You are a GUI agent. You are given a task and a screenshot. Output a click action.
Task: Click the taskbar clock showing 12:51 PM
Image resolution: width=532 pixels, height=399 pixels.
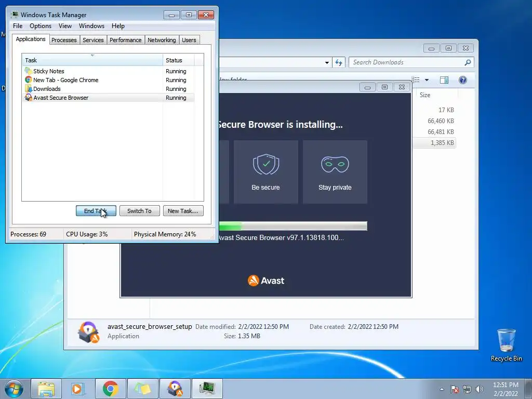[x=506, y=389]
